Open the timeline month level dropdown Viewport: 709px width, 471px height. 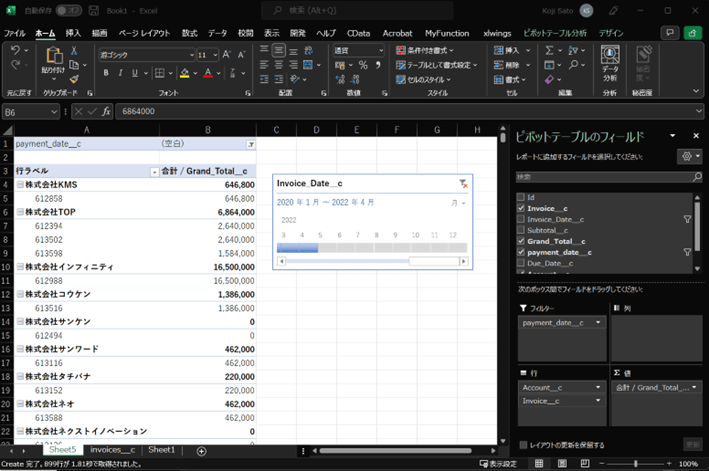[x=458, y=203]
